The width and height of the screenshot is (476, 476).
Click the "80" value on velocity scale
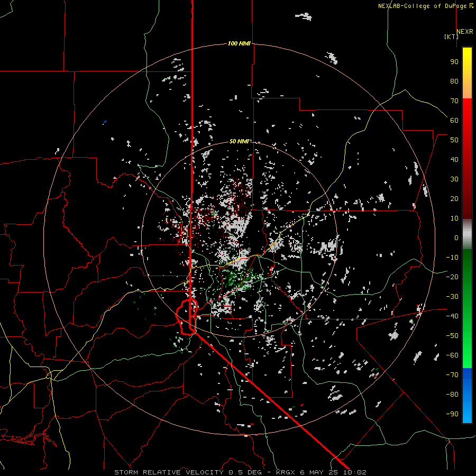(454, 81)
